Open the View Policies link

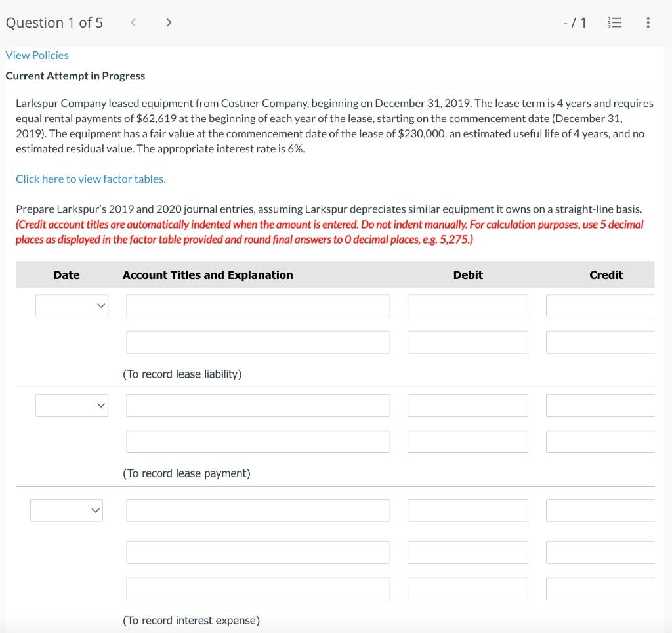click(x=37, y=55)
